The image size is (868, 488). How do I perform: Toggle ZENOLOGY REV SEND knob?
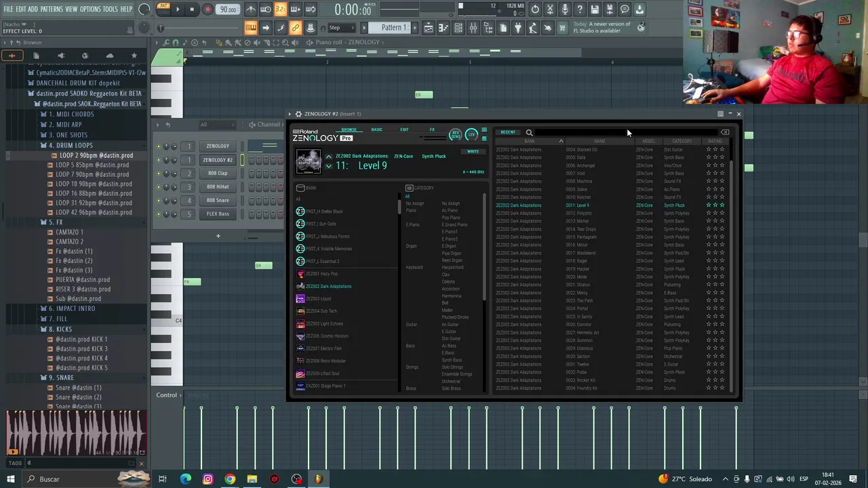click(x=456, y=134)
